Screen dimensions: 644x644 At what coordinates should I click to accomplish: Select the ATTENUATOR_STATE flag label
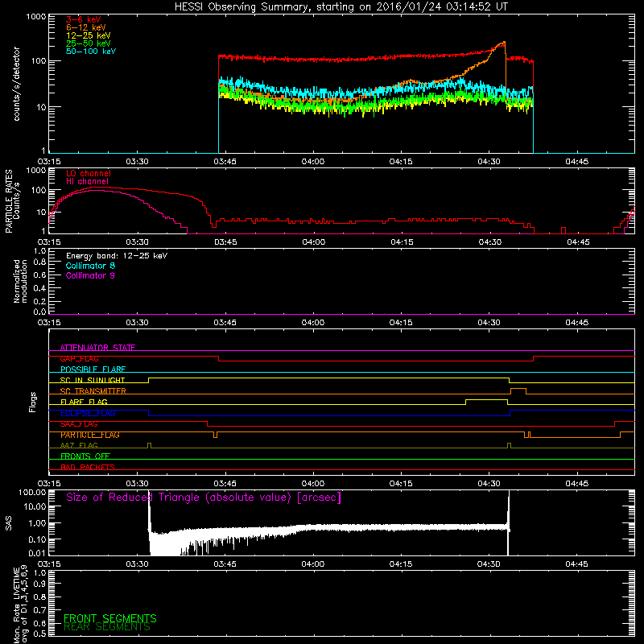coord(97,348)
